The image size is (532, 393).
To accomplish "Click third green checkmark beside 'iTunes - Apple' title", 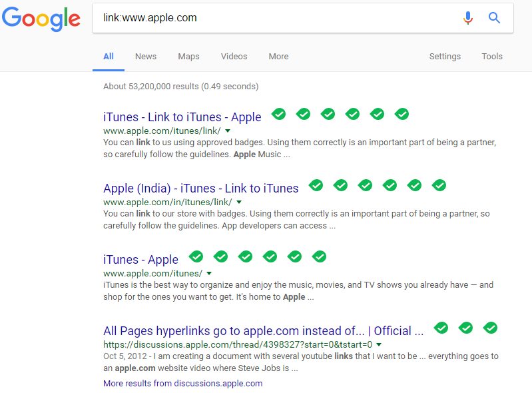I will (245, 256).
